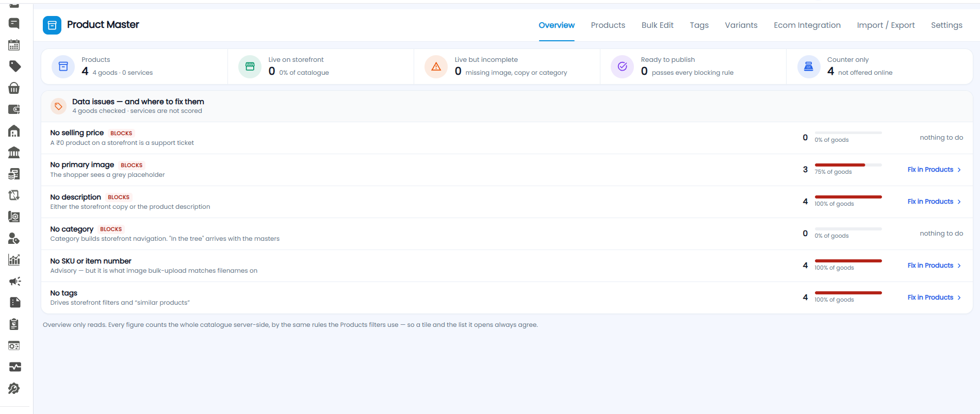The height and width of the screenshot is (414, 980).
Task: Switch to the Overview tab
Action: click(x=557, y=25)
